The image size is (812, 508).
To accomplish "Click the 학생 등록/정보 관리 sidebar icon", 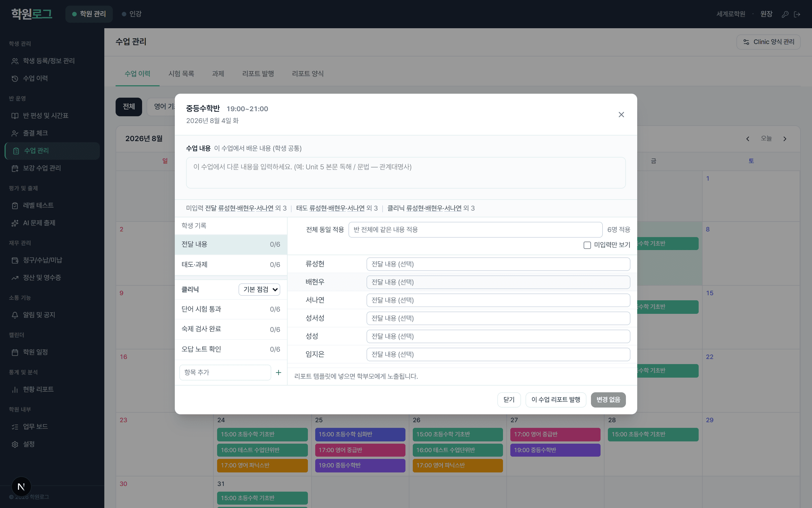I will click(x=15, y=61).
